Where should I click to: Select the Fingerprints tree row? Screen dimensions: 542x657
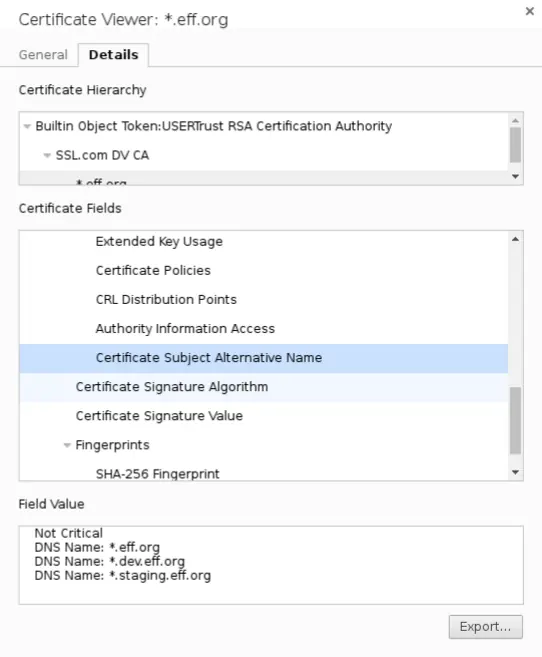pos(263,445)
